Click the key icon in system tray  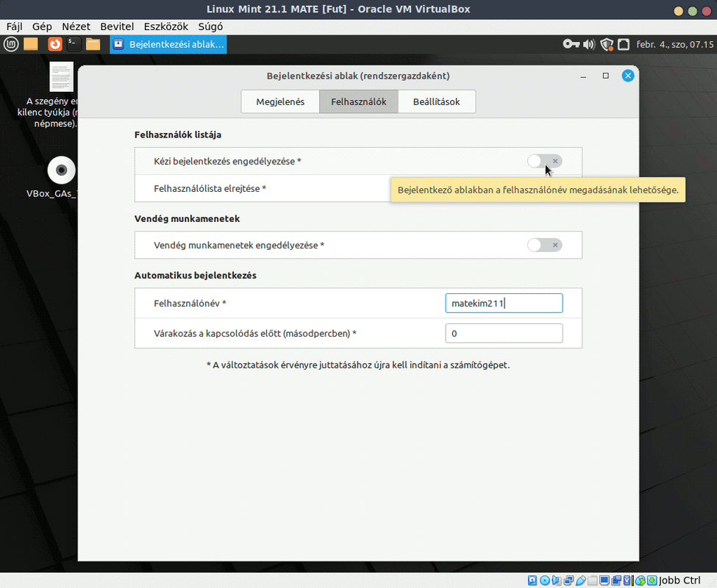pos(571,44)
